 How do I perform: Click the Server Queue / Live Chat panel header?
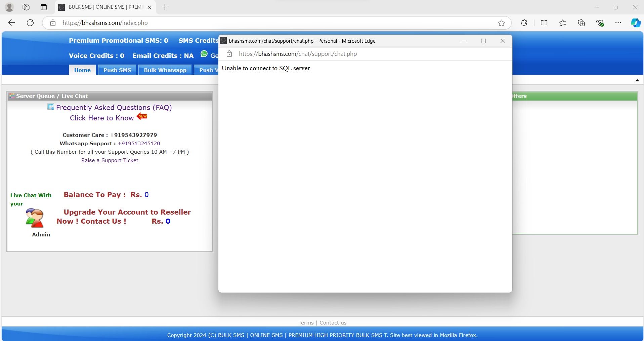click(x=110, y=96)
